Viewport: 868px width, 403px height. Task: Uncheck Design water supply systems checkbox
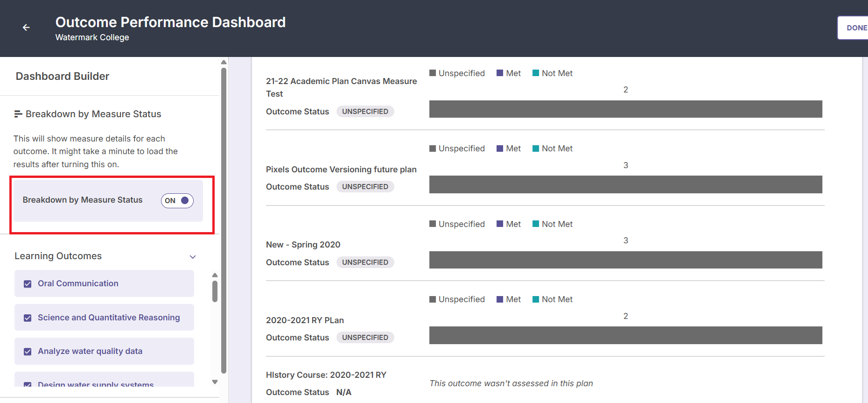28,385
